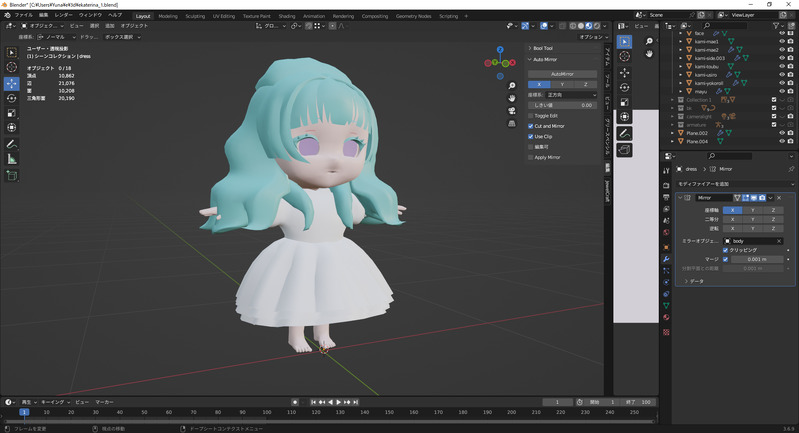Screen dimensions: 799x433
Task: Switch to the Sculpting workspace tab
Action: click(x=195, y=16)
